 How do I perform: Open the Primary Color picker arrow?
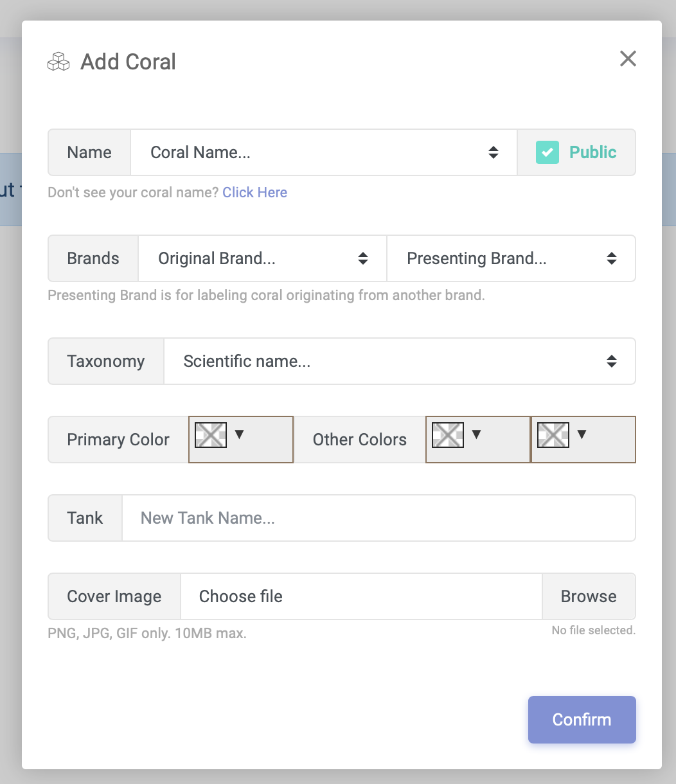click(240, 434)
